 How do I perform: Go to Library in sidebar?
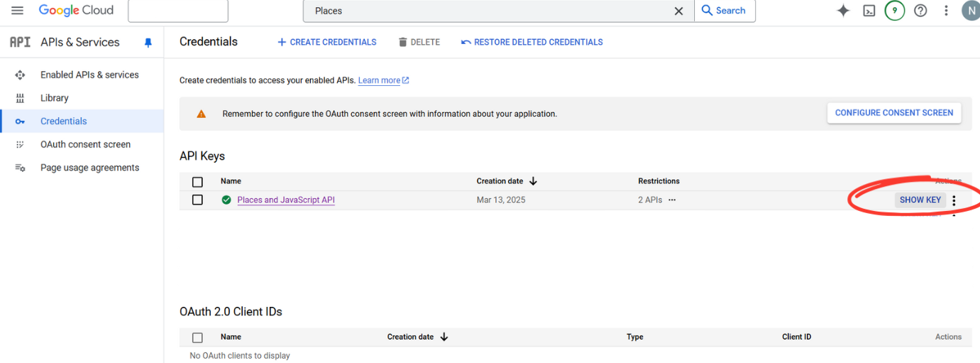(55, 98)
